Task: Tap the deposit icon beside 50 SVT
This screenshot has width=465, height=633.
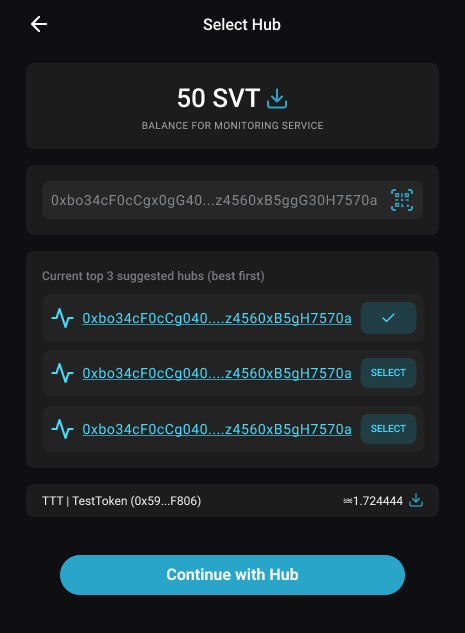Action: coord(277,99)
